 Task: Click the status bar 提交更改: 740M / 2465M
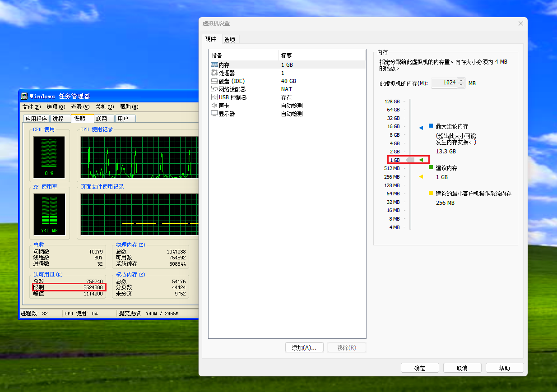[x=149, y=314]
